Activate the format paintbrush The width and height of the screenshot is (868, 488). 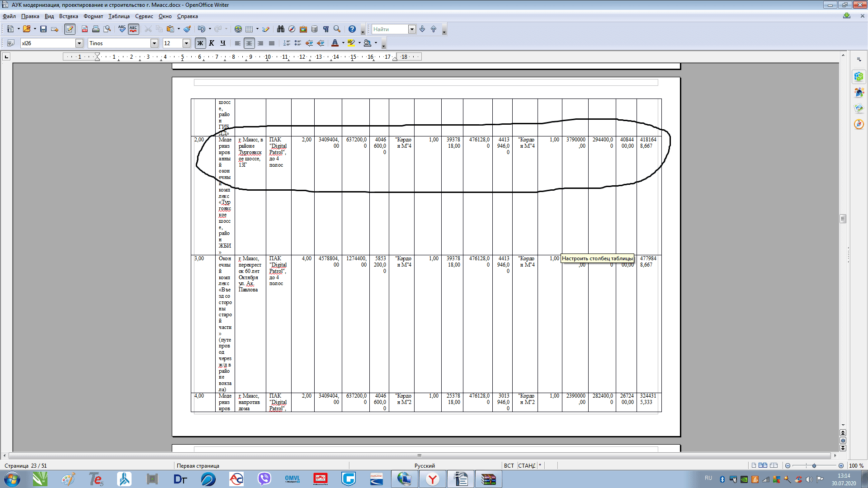187,29
